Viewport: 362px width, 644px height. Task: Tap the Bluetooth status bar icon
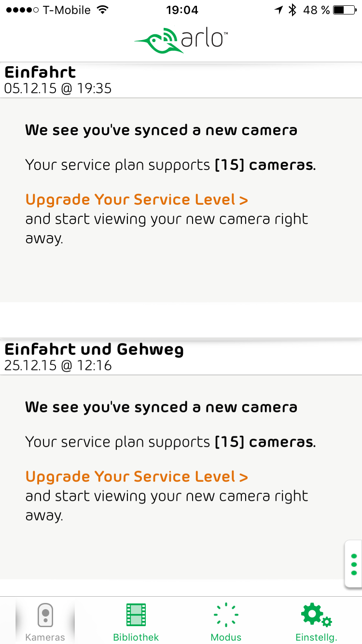[x=292, y=10]
